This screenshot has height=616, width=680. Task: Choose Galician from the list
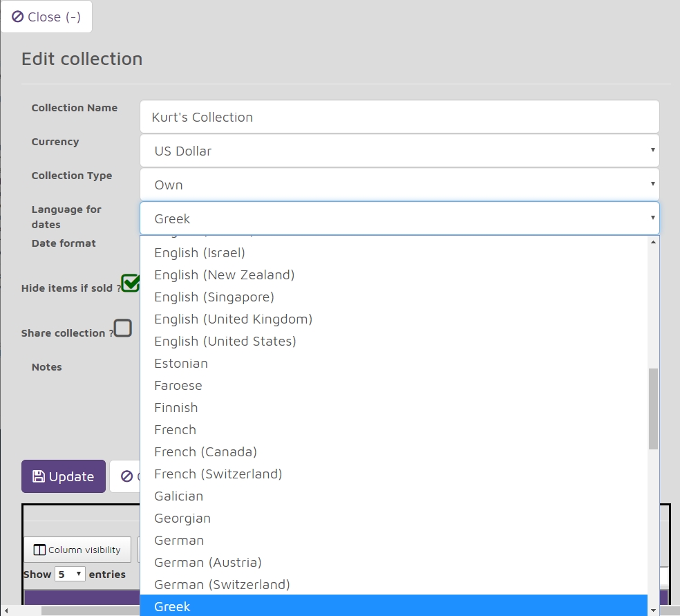pyautogui.click(x=393, y=496)
